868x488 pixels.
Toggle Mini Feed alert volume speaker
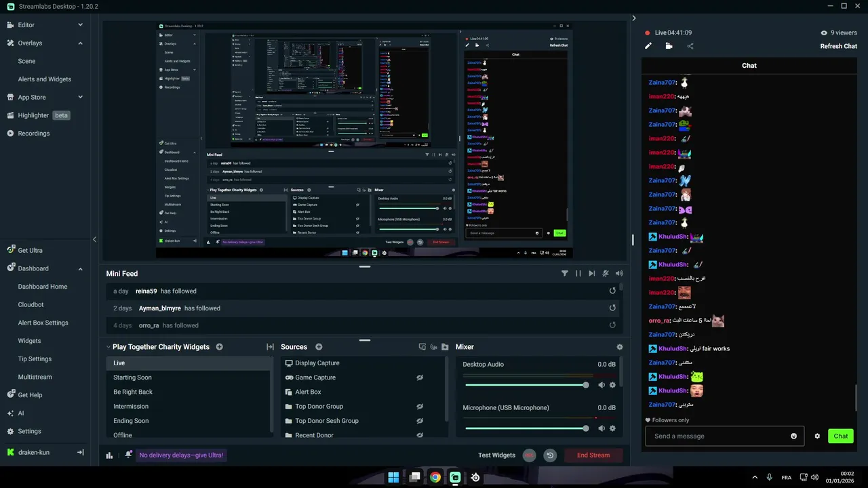coord(619,273)
